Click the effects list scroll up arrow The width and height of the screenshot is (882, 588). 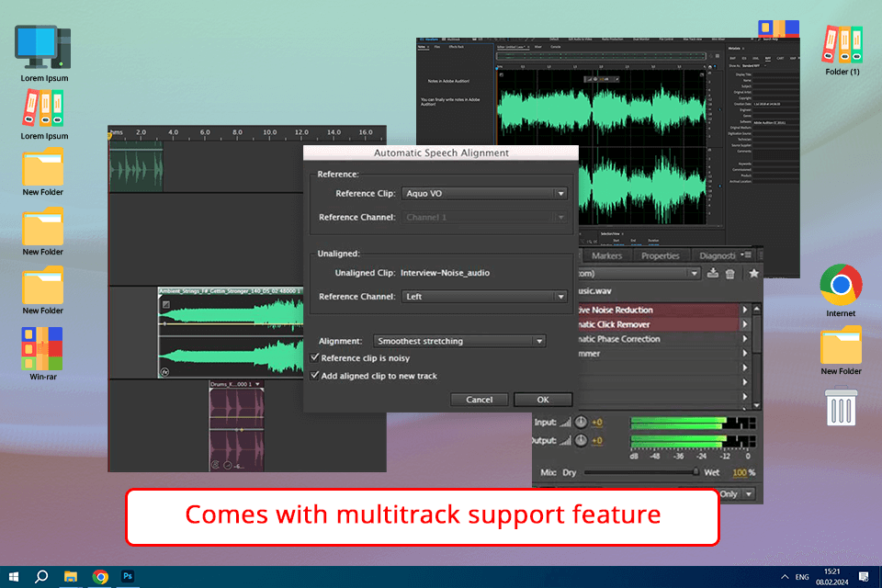pyautogui.click(x=756, y=310)
